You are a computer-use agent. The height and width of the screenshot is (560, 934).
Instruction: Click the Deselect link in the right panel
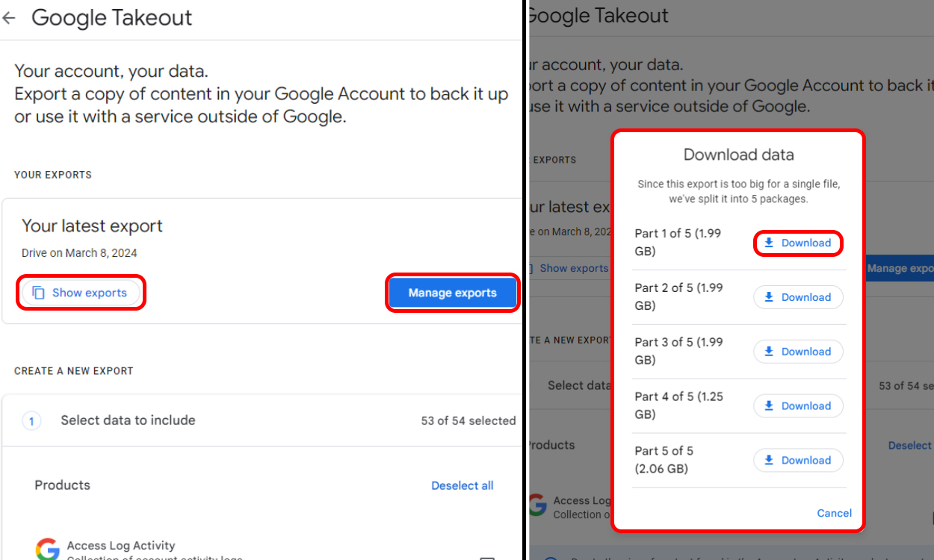coord(909,445)
